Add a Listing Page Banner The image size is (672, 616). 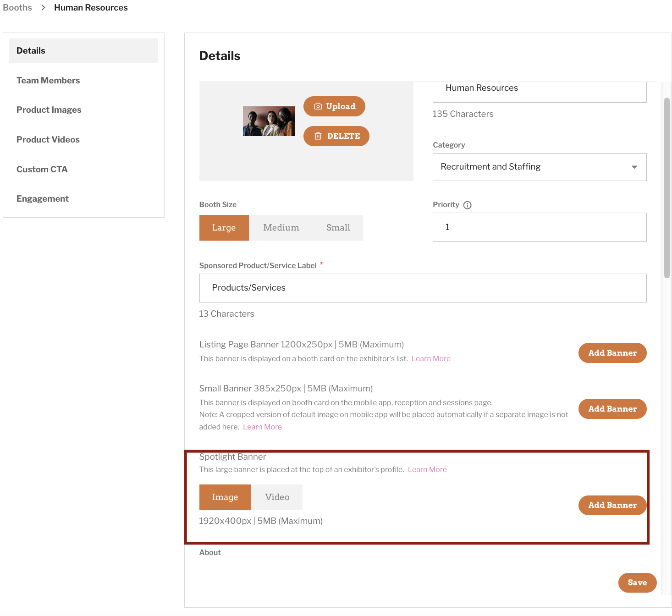[x=612, y=353]
